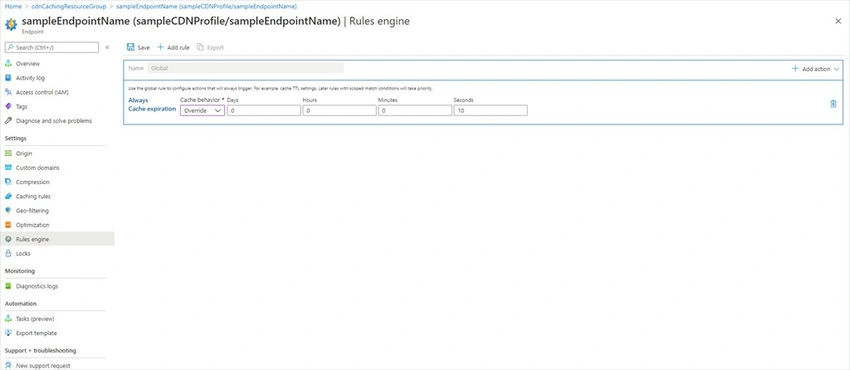850x370 pixels.
Task: Click the Add rule plus icon
Action: point(160,47)
